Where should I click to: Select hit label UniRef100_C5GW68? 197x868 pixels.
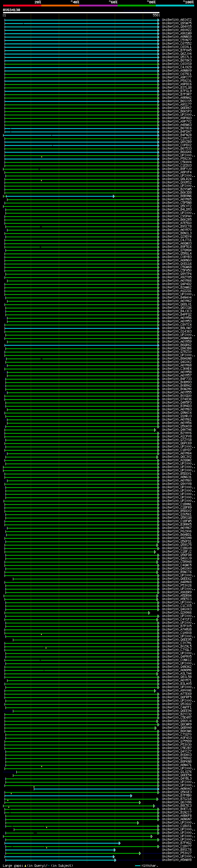point(176,267)
